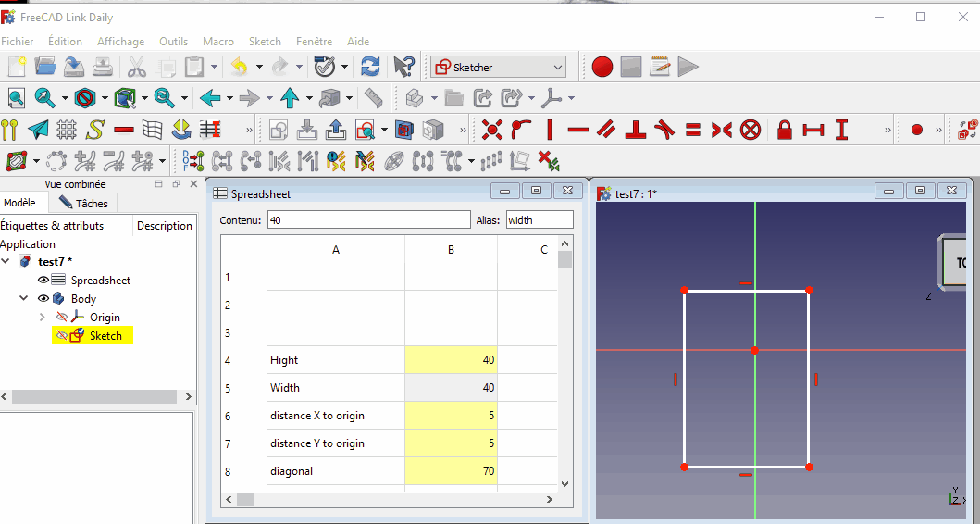Screen dimensions: 980x524
Task: Click the spreadsheet vertical scrollbar down arrow
Action: click(565, 482)
